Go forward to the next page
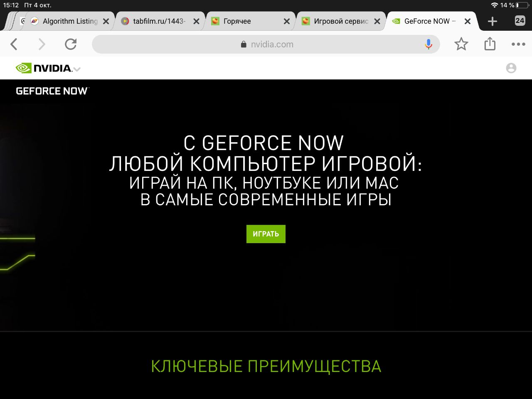 (42, 44)
